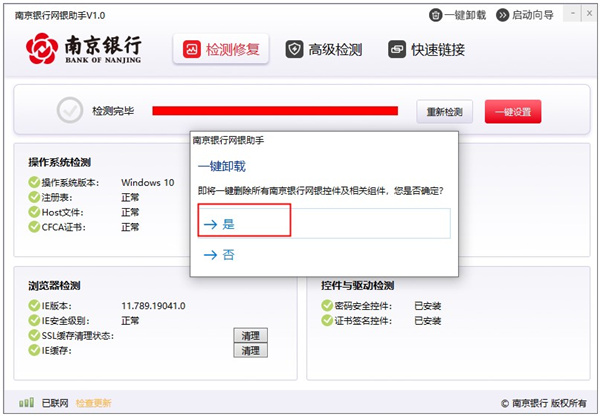This screenshot has height=416, width=600.
Task: Choose 否 to cancel the uninstall
Action: click(324, 254)
